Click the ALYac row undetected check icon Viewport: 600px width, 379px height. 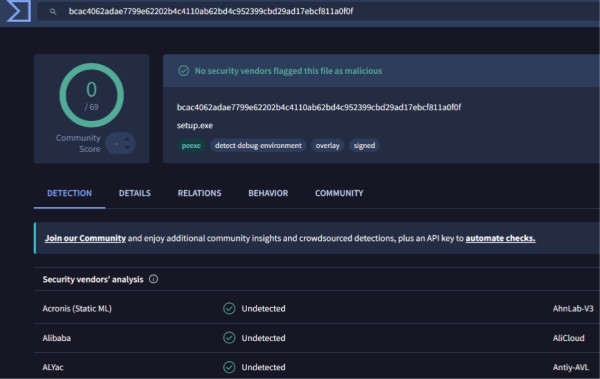(229, 367)
